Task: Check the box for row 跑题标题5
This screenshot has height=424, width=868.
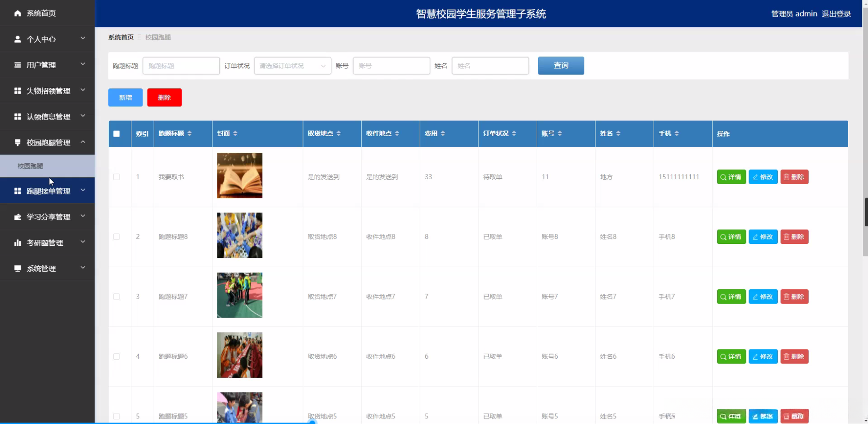Action: [117, 416]
